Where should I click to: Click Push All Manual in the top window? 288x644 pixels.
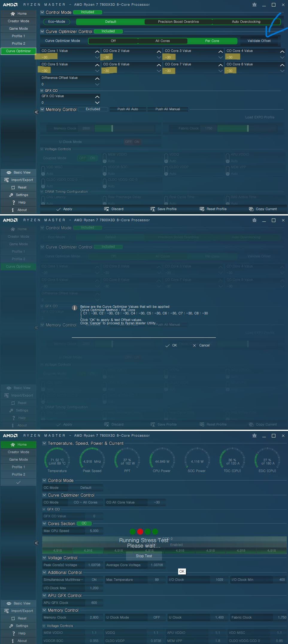tap(168, 109)
